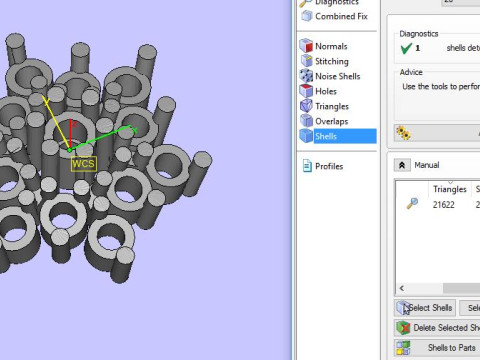The height and width of the screenshot is (360, 480).
Task: Click the Shells to Parts button
Action: (437, 348)
